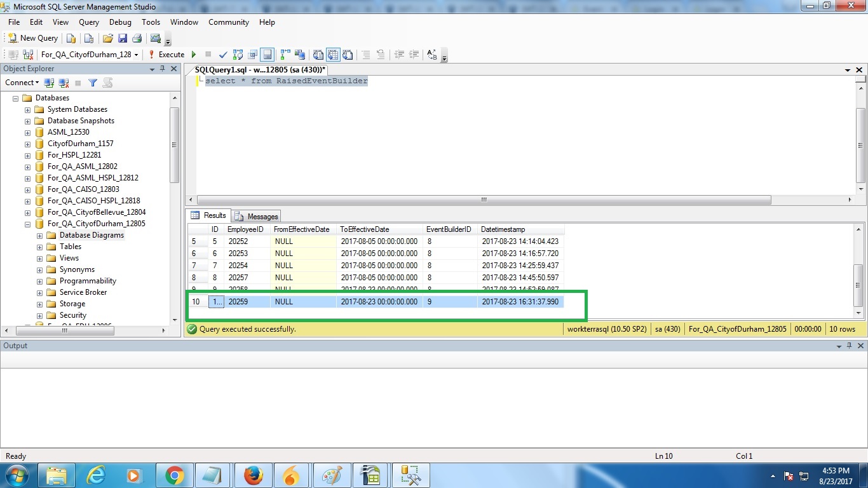Open the Connect dropdown in Object Explorer
Viewport: 868px width, 488px height.
point(22,83)
